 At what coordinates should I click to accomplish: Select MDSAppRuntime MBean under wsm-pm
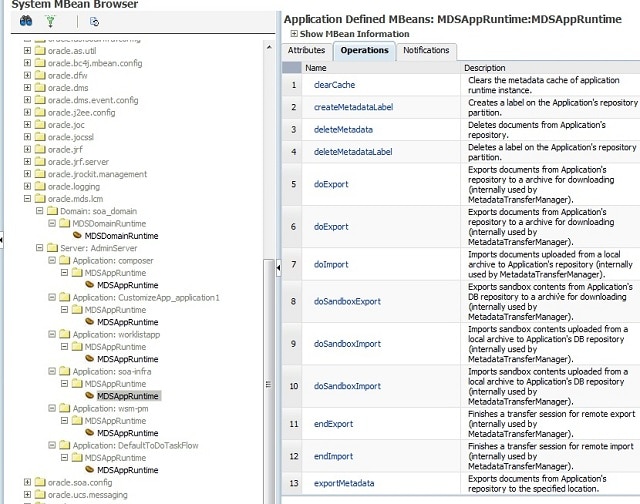(x=127, y=433)
